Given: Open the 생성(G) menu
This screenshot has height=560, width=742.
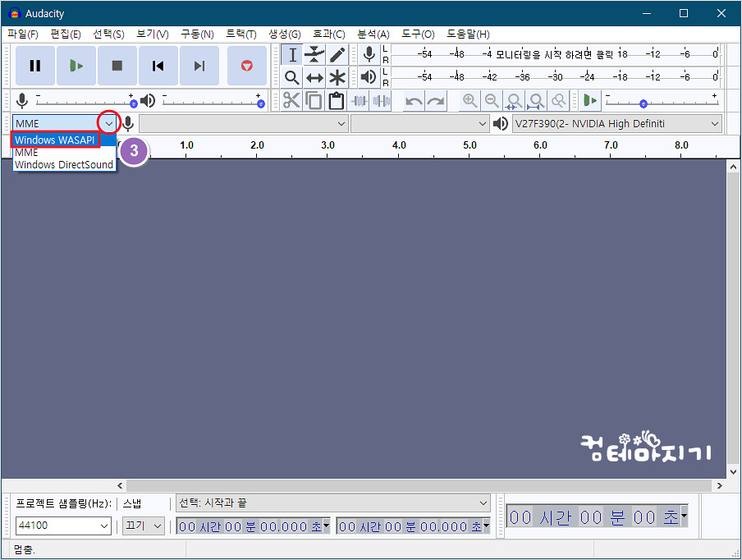Looking at the screenshot, I should point(284,34).
